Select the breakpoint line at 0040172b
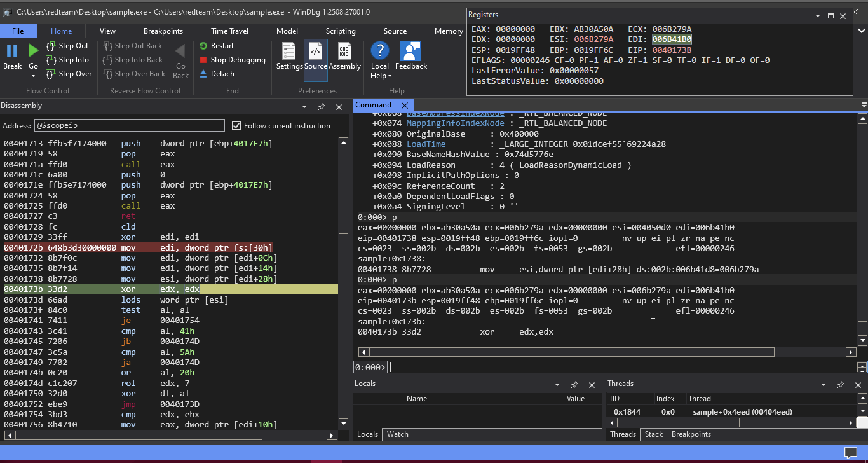 coord(138,248)
